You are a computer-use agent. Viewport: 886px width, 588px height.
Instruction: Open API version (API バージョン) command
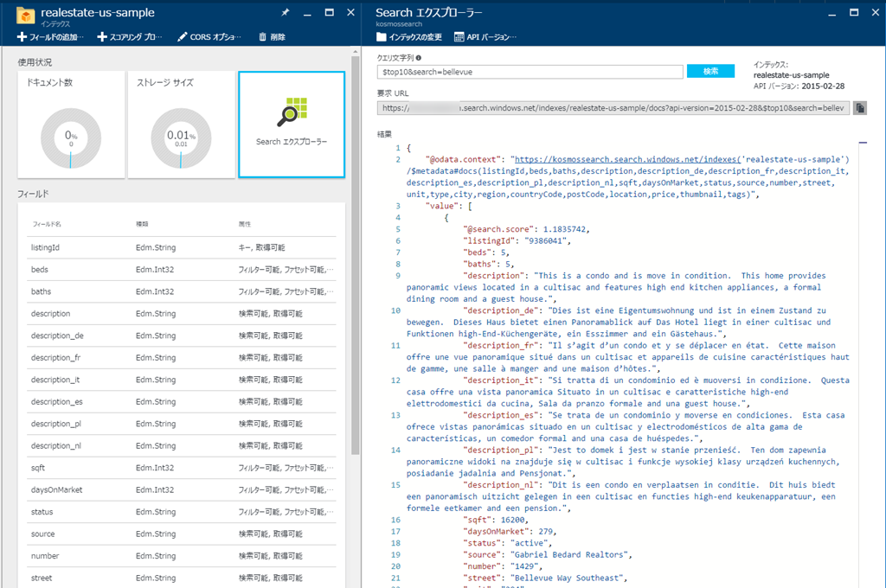tap(485, 37)
